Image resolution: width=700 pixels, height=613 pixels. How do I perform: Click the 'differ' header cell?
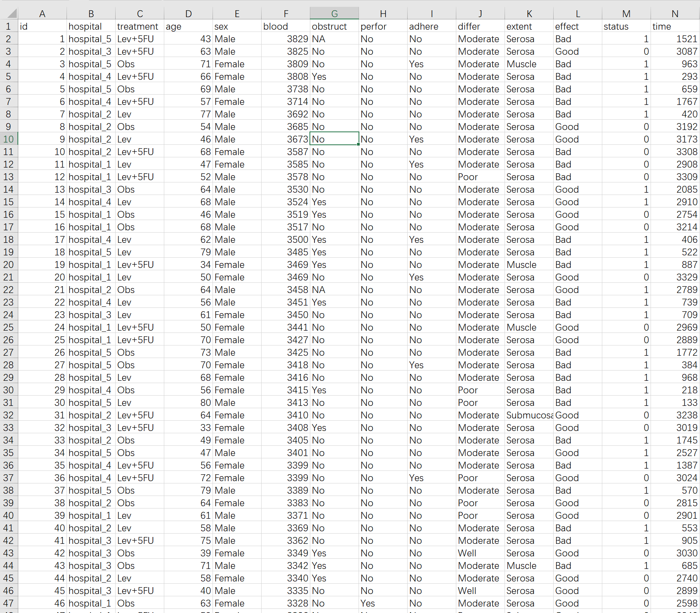pos(480,26)
